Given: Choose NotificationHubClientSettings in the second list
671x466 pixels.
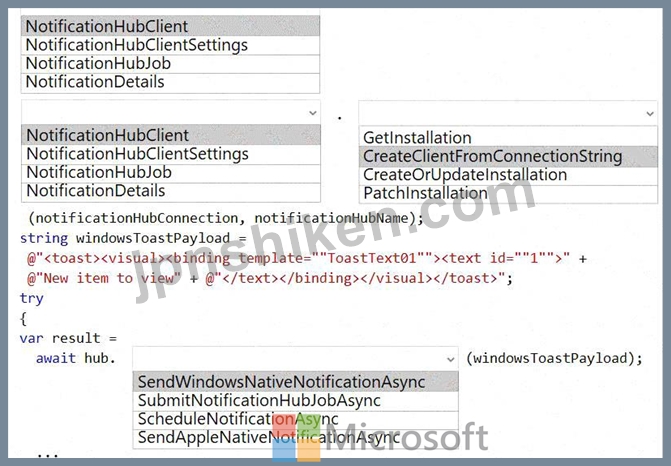Looking at the screenshot, I should point(171,154).
